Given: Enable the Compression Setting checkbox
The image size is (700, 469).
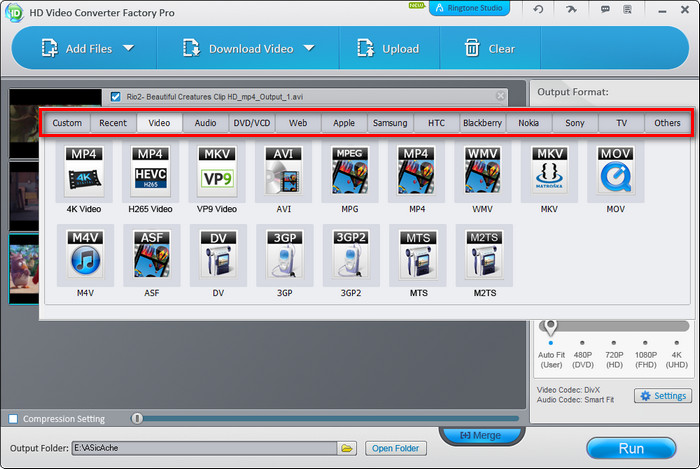Looking at the screenshot, I should [x=13, y=419].
